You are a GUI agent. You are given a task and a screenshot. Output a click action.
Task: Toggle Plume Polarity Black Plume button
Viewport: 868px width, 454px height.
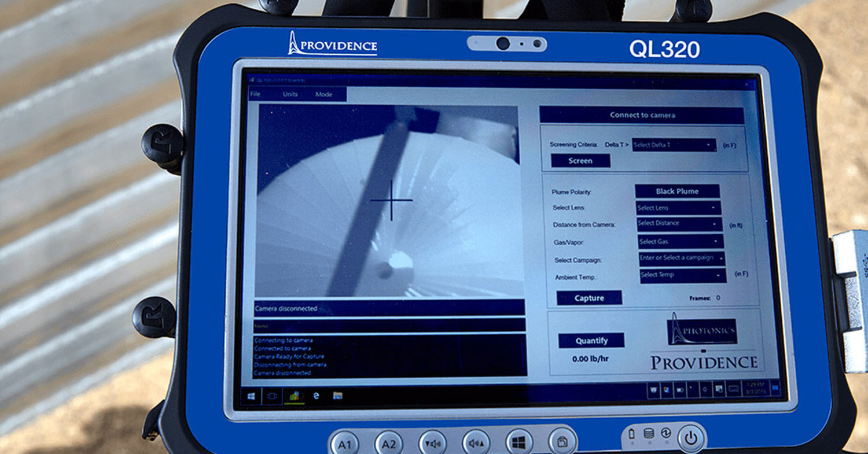[677, 191]
